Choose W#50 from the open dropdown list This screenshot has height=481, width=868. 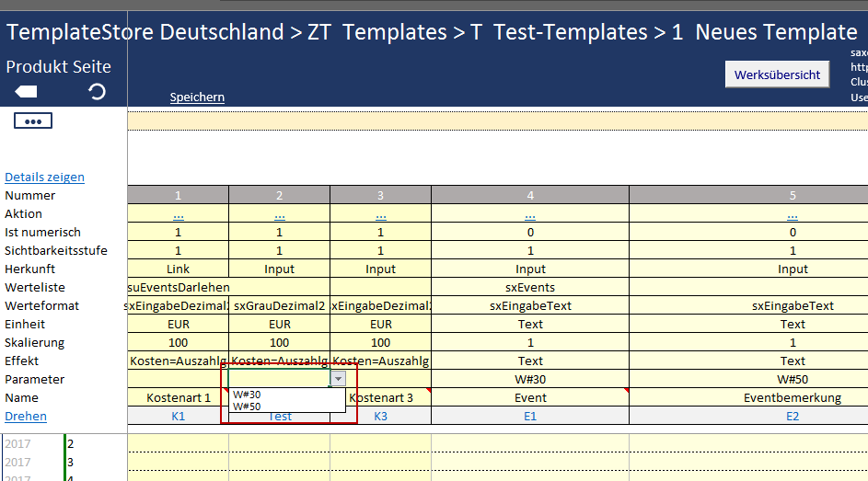point(248,407)
